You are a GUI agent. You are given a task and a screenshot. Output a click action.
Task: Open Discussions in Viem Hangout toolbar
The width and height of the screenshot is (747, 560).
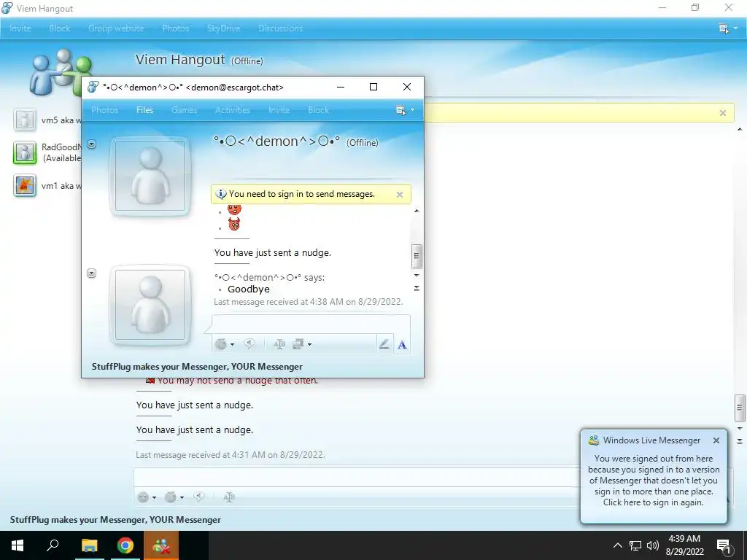[281, 28]
